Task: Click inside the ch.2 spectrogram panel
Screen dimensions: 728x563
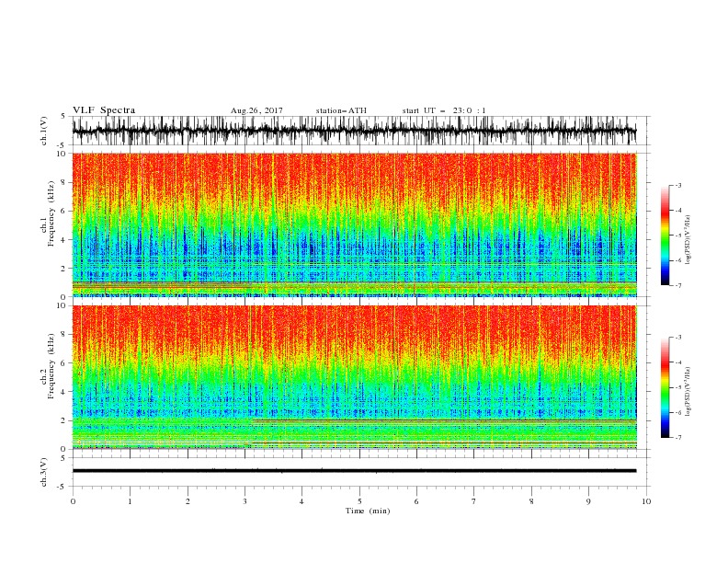Action: [x=354, y=377]
